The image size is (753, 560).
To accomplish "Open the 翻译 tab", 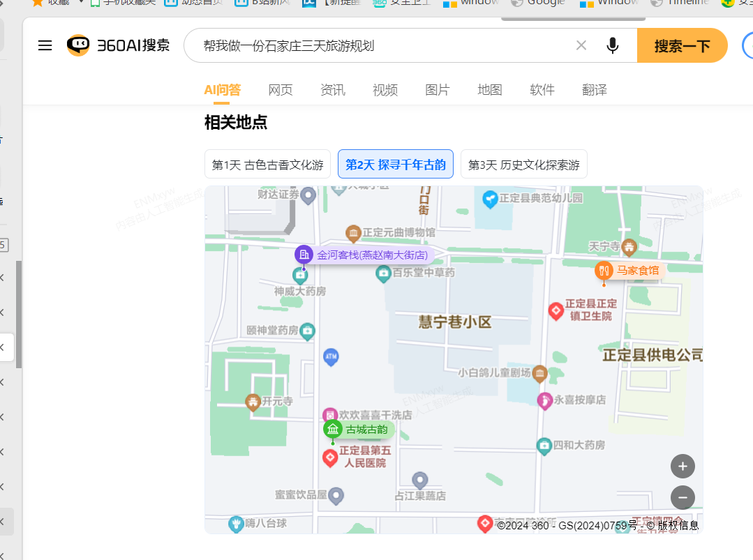I will (595, 90).
